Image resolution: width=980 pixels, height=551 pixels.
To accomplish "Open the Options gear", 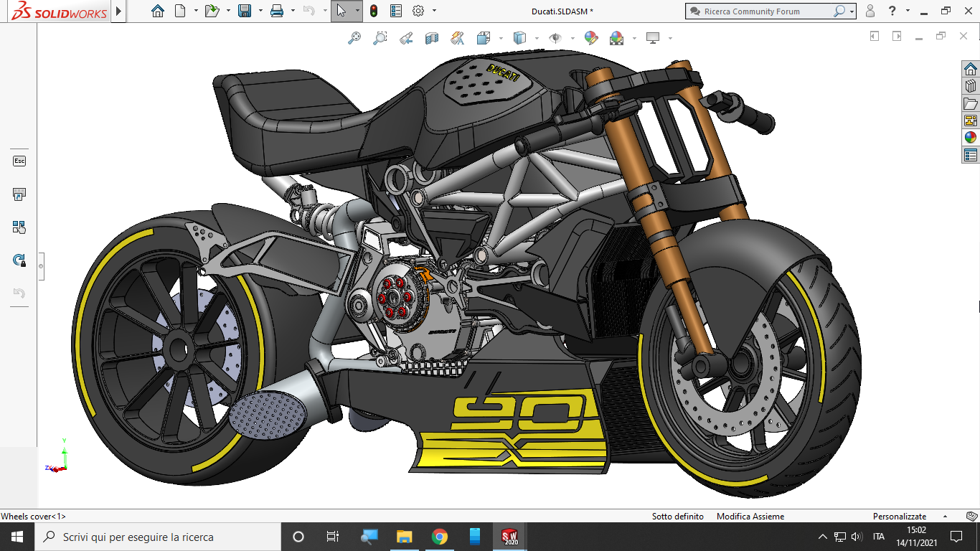I will (x=418, y=11).
